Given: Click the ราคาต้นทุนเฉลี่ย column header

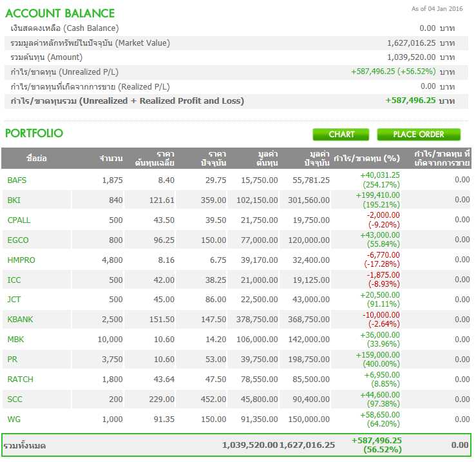Looking at the screenshot, I should click(155, 159).
